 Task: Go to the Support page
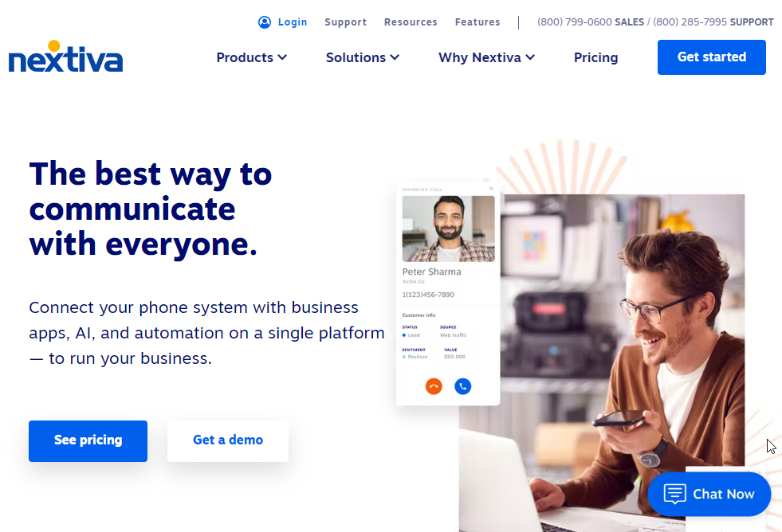346,22
